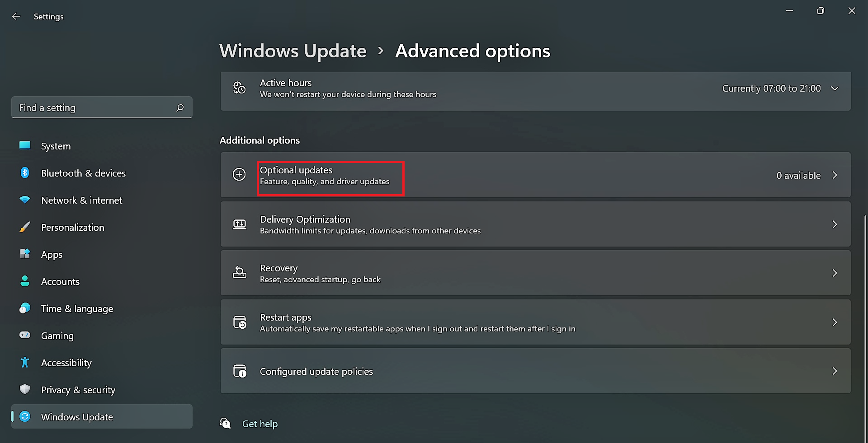868x443 pixels.
Task: Go to Time & language settings
Action: 77,309
